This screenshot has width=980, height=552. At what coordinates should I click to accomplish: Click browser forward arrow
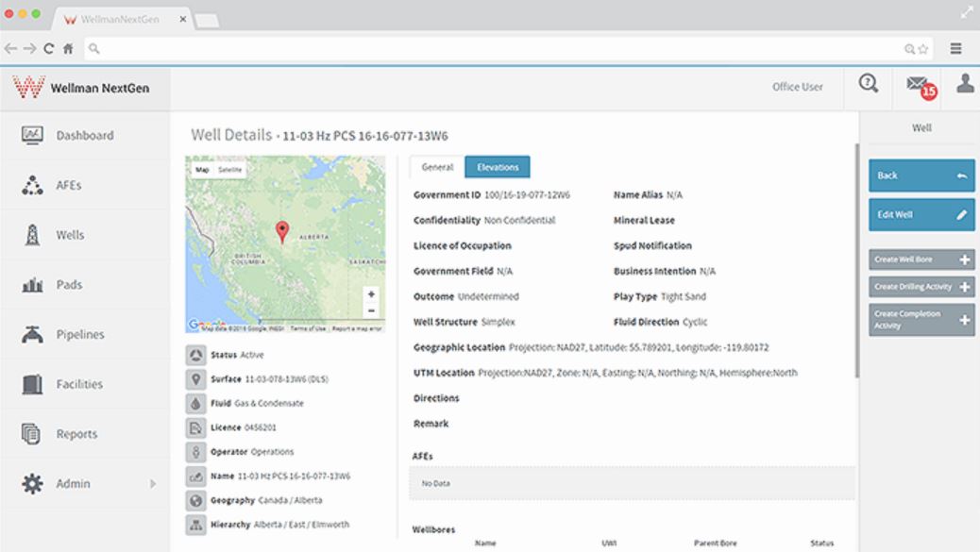pos(29,48)
